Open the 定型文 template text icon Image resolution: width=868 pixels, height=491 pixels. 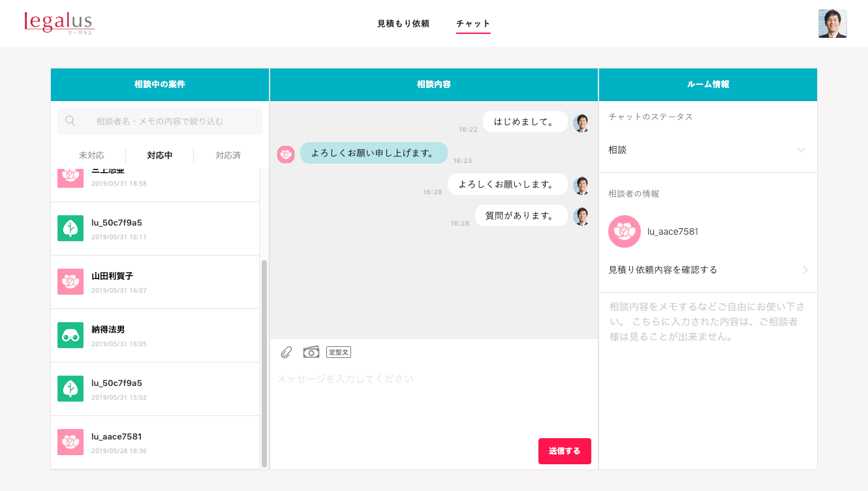coord(339,352)
